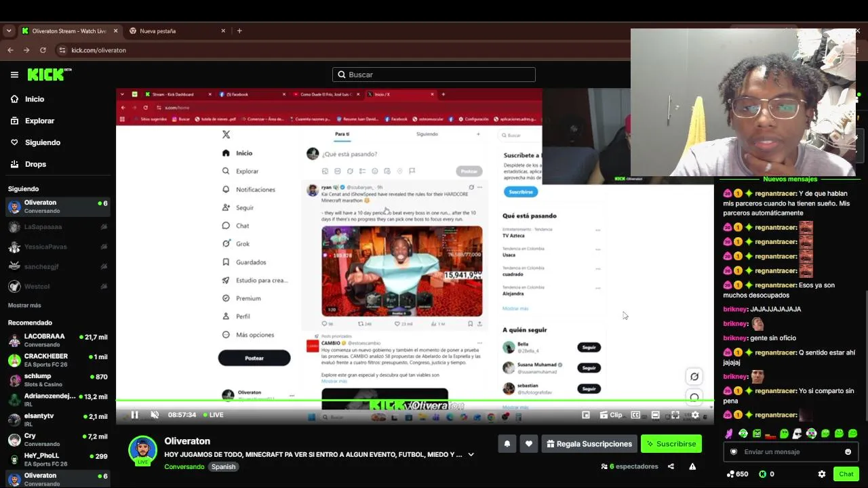
Task: Click the Conversando category link
Action: (184, 466)
